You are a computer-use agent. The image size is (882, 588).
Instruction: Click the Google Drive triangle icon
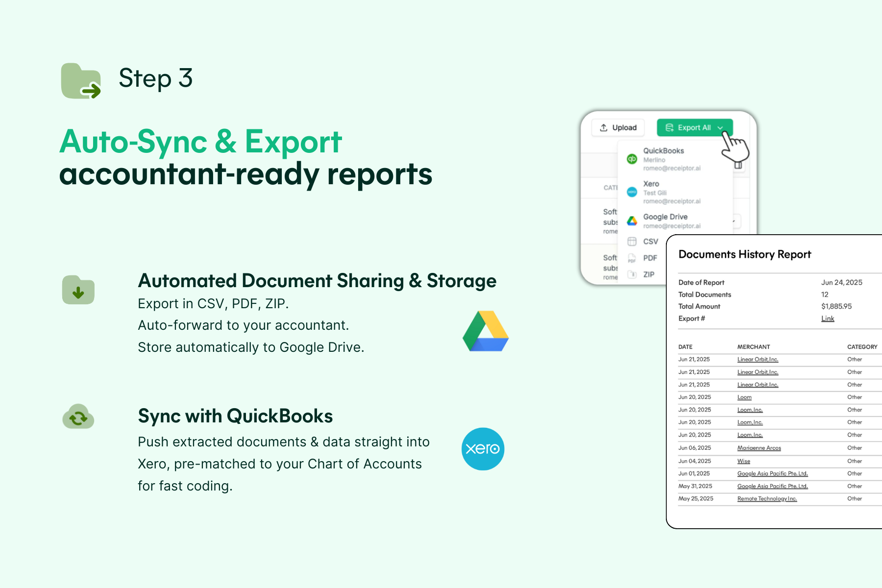click(632, 221)
